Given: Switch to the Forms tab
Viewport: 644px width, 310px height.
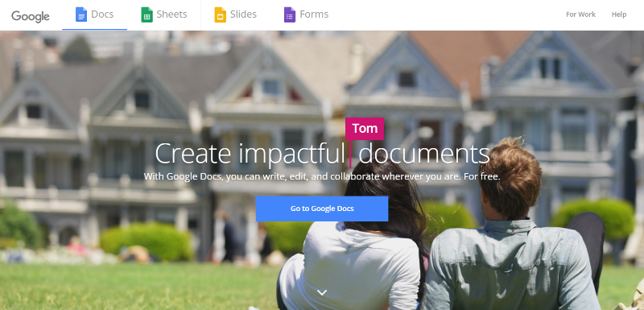Looking at the screenshot, I should click(306, 14).
